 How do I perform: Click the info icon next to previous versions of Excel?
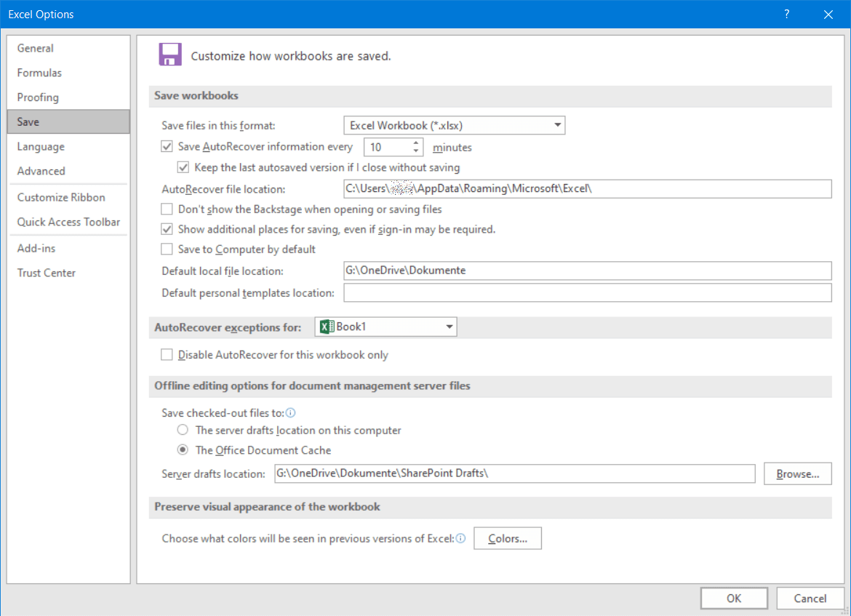[461, 538]
